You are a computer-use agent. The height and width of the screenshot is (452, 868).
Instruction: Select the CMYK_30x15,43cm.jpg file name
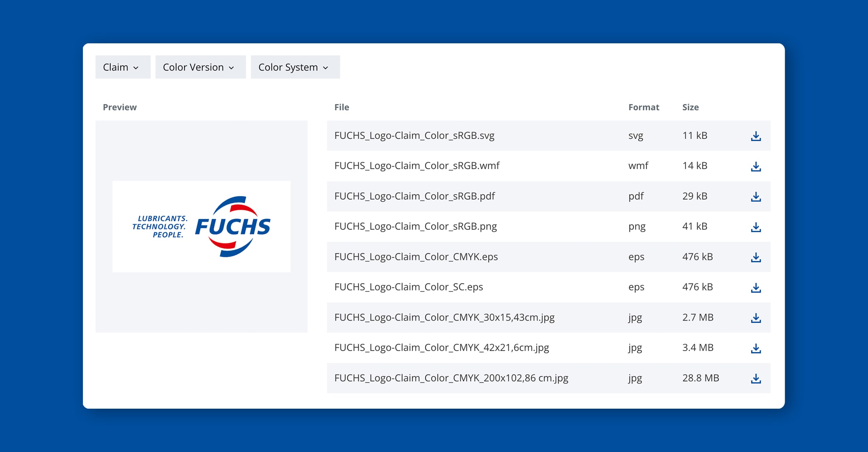tap(445, 318)
